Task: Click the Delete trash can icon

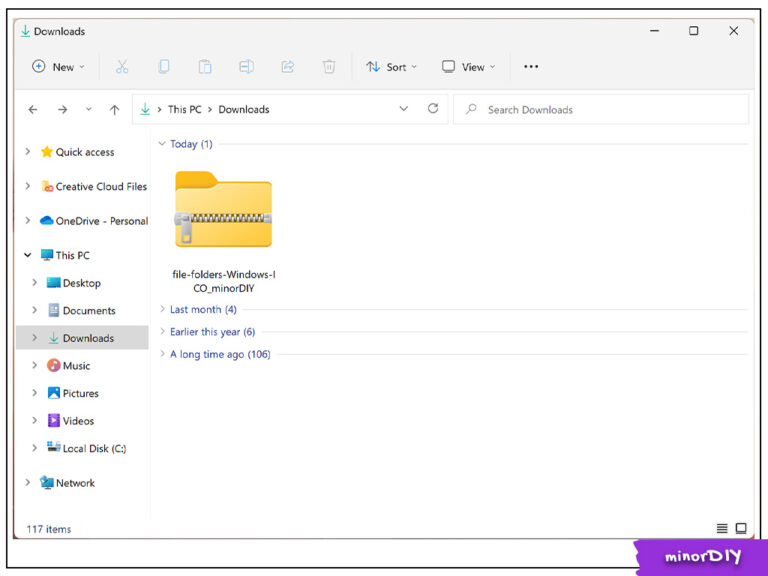Action: pyautogui.click(x=329, y=67)
